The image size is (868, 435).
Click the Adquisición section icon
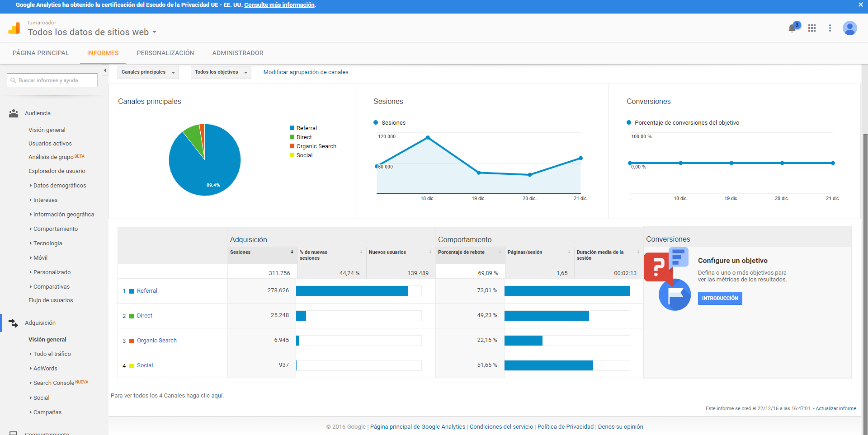pos(14,323)
